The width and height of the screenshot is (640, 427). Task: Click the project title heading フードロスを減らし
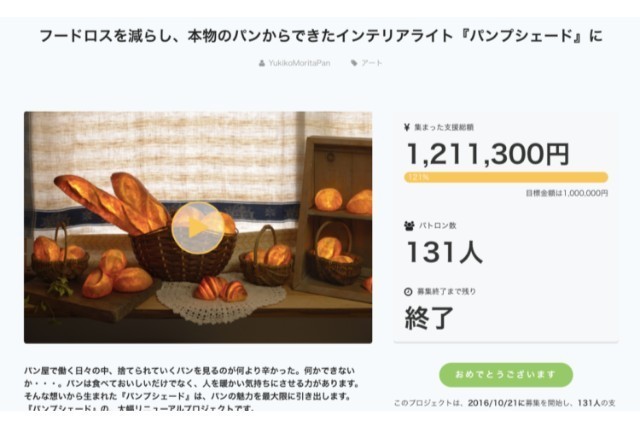320,35
